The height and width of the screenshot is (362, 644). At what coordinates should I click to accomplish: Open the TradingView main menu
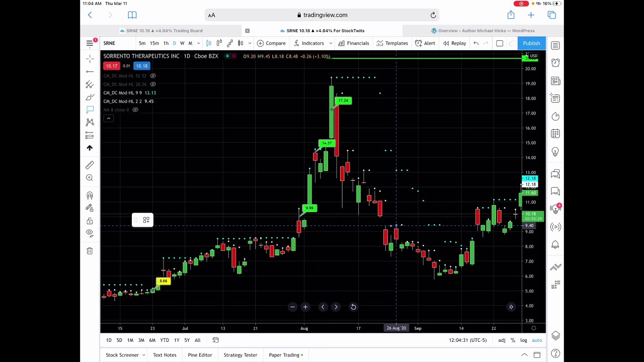(90, 43)
